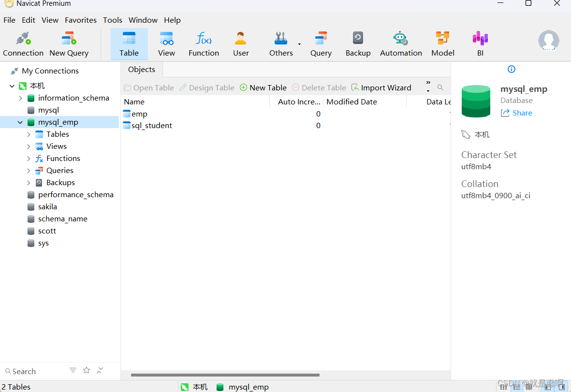571x392 pixels.
Task: Open the Window menu
Action: click(143, 20)
